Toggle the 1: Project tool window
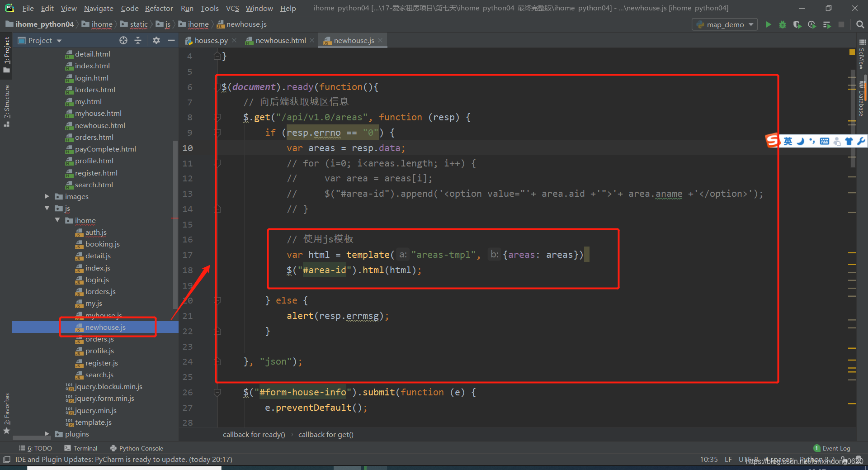The image size is (868, 470). 6,54
